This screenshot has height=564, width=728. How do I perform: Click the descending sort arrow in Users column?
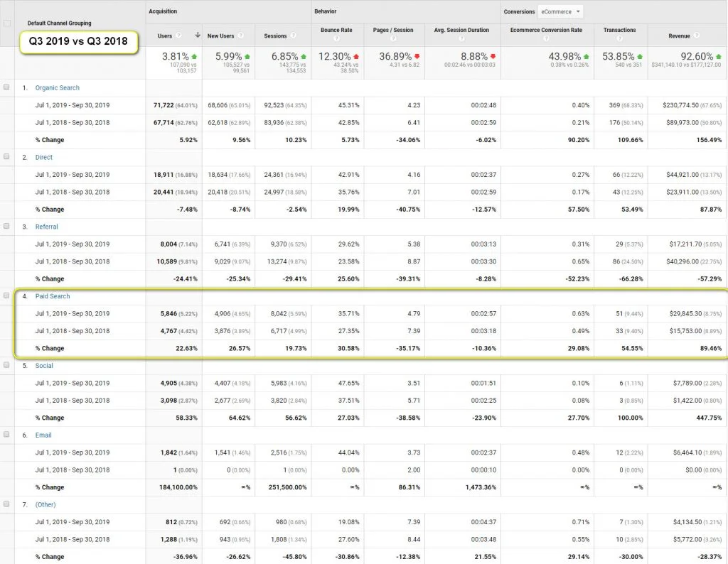click(x=198, y=36)
